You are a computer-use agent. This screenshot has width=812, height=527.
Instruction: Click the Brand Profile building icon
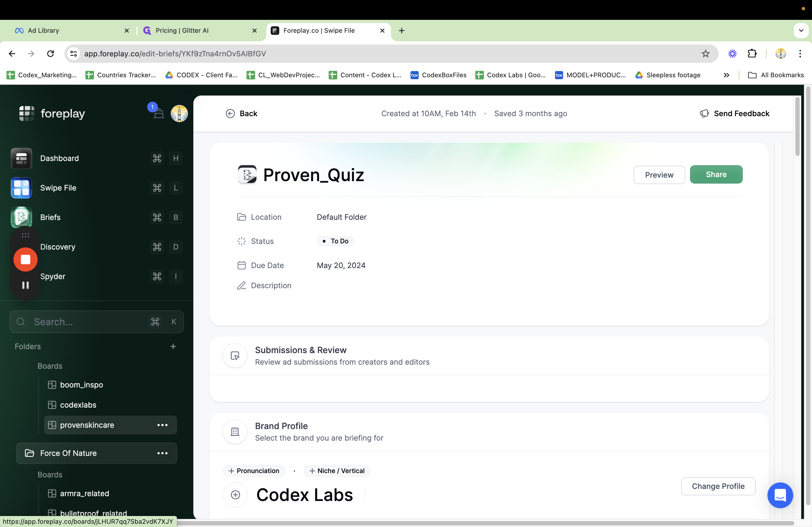tap(235, 431)
